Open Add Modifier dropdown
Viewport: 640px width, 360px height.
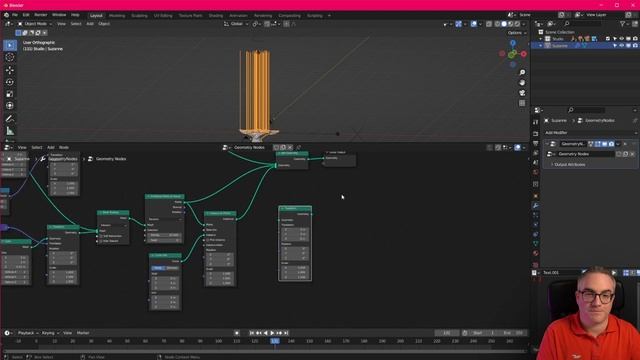(591, 133)
